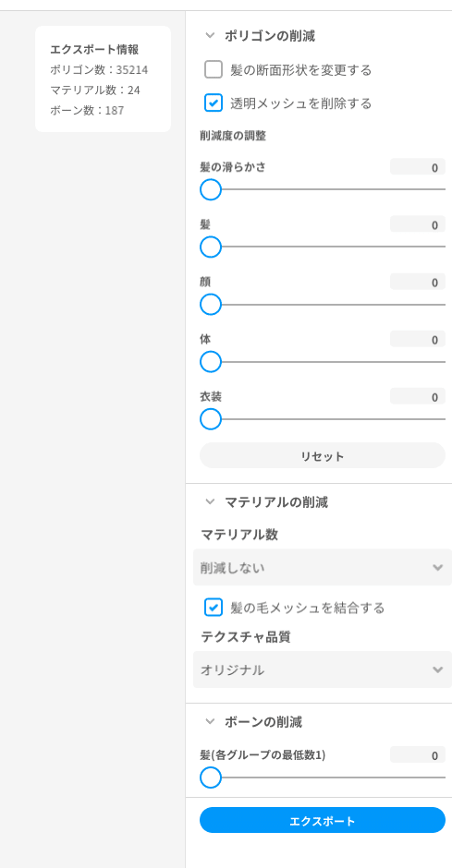Open the テクスチャ品質 dropdown
The image size is (452, 868).
tap(323, 669)
